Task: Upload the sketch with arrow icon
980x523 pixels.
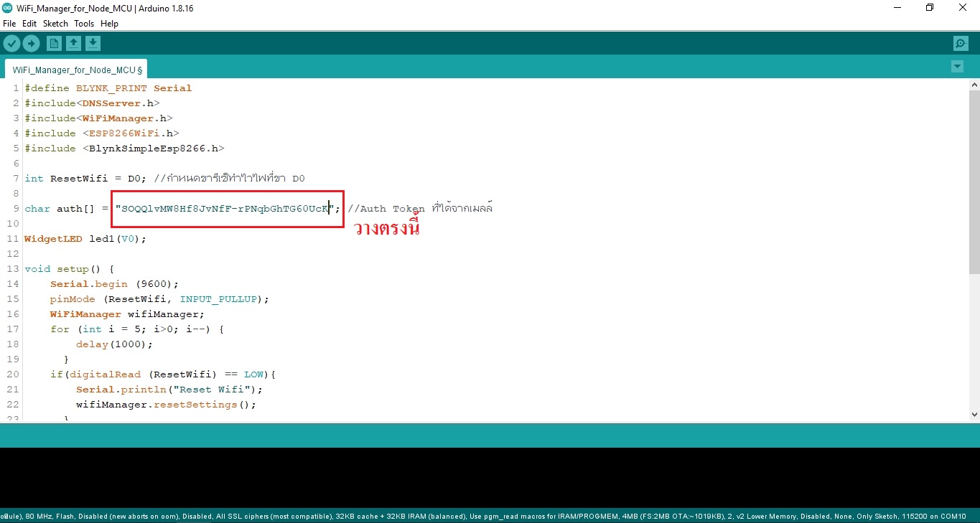Action: pyautogui.click(x=31, y=44)
